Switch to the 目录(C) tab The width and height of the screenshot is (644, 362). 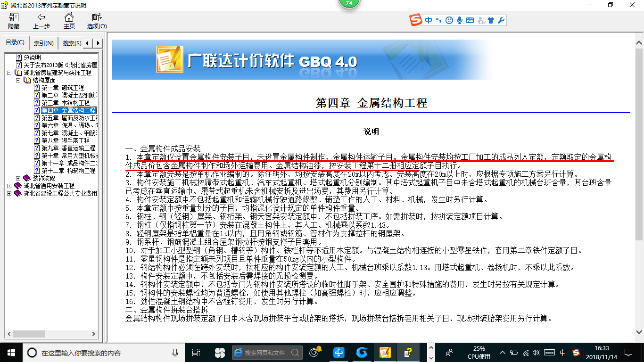pyautogui.click(x=15, y=43)
